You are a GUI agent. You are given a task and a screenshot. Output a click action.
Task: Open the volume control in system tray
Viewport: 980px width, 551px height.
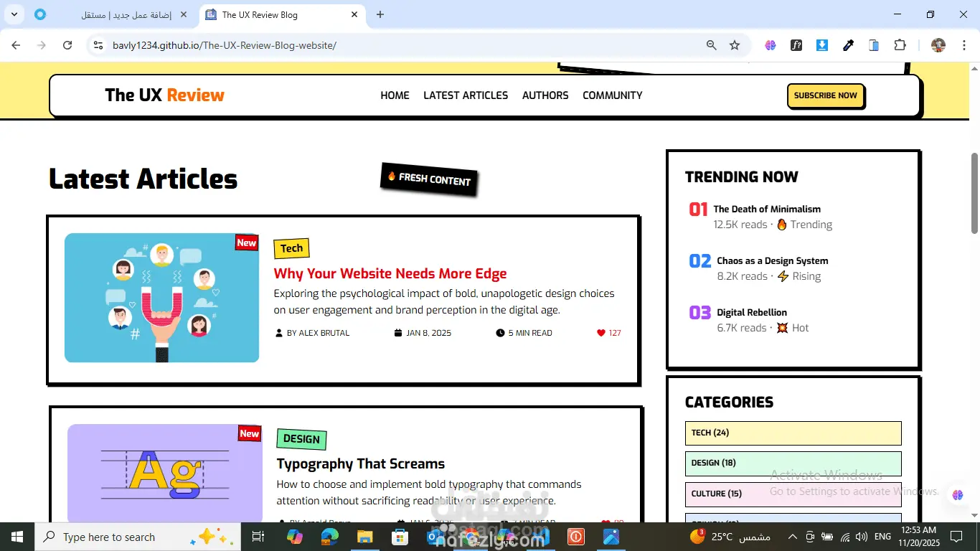point(862,537)
